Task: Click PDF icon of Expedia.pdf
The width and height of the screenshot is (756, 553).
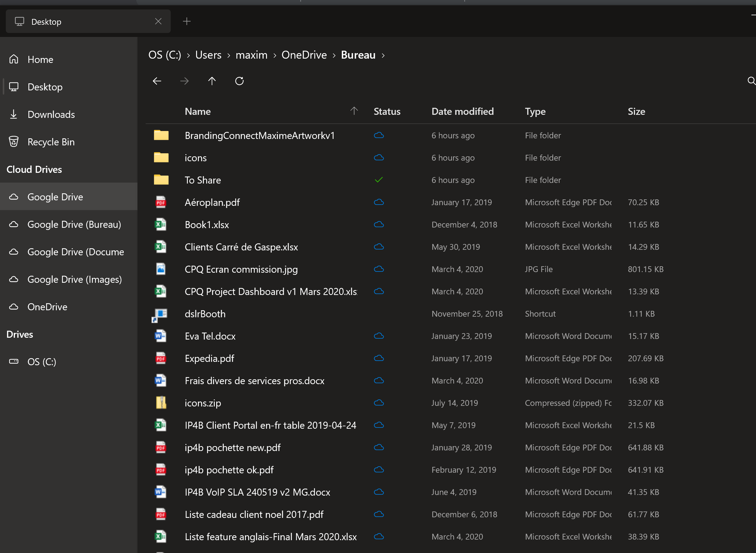Action: pos(161,358)
